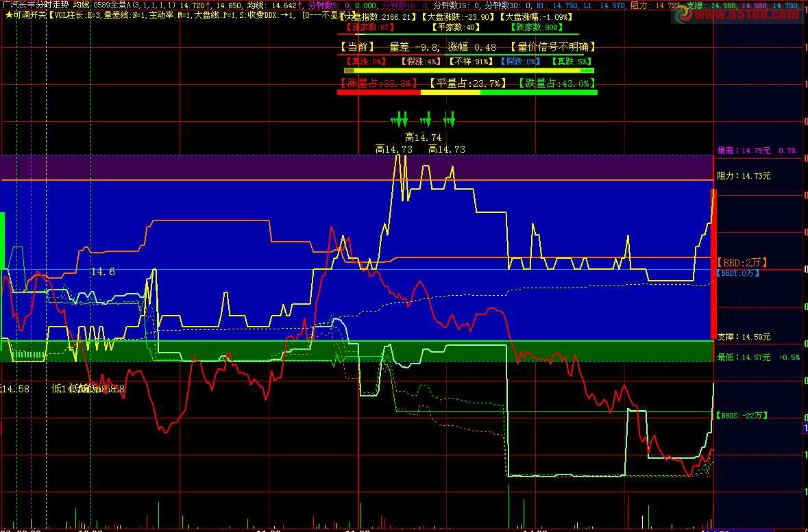The width and height of the screenshot is (808, 532).
Task: Click the 支撑:14.59元 support label
Action: pyautogui.click(x=744, y=337)
